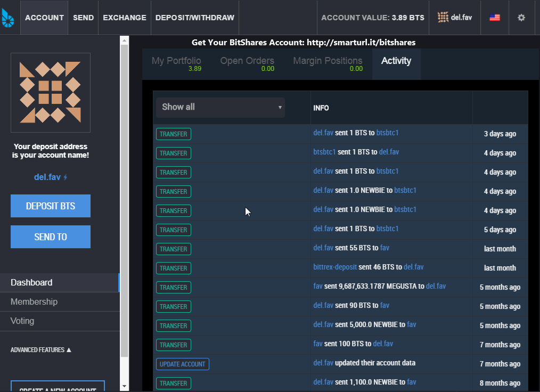Go to the Exchange page
This screenshot has height=392, width=540.
point(125,18)
